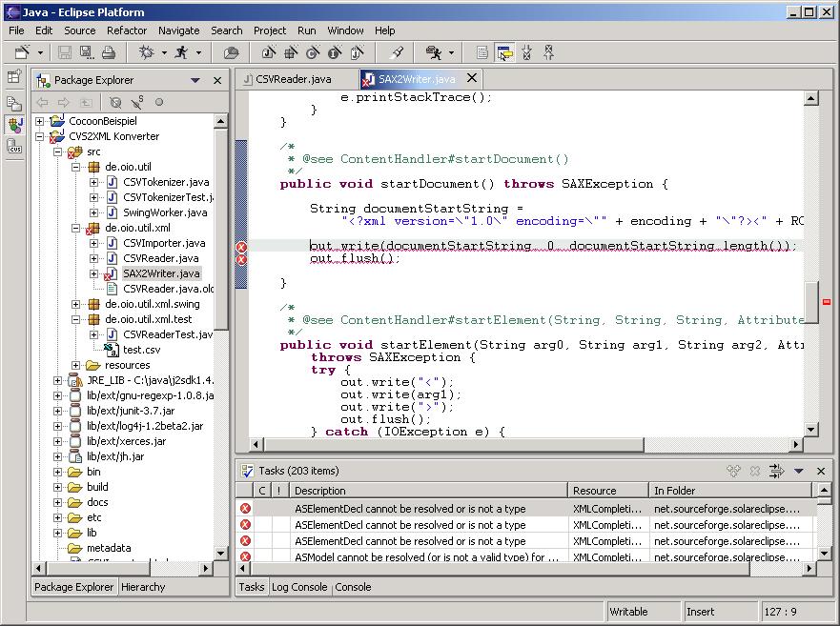
Task: Open the CVS perspective in left sidebar
Action: (x=14, y=147)
